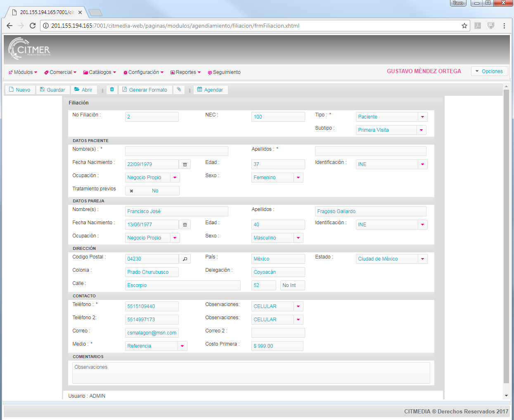The width and height of the screenshot is (514, 420).
Task: Click the Costo Primera field $ 999.00
Action: (277, 346)
